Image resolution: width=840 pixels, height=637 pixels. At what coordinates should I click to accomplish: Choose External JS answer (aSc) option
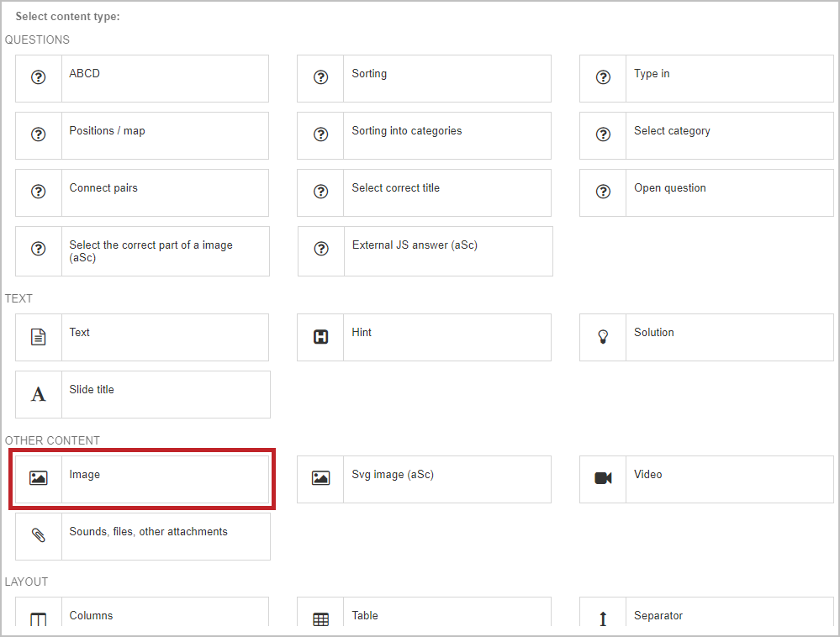pos(425,251)
